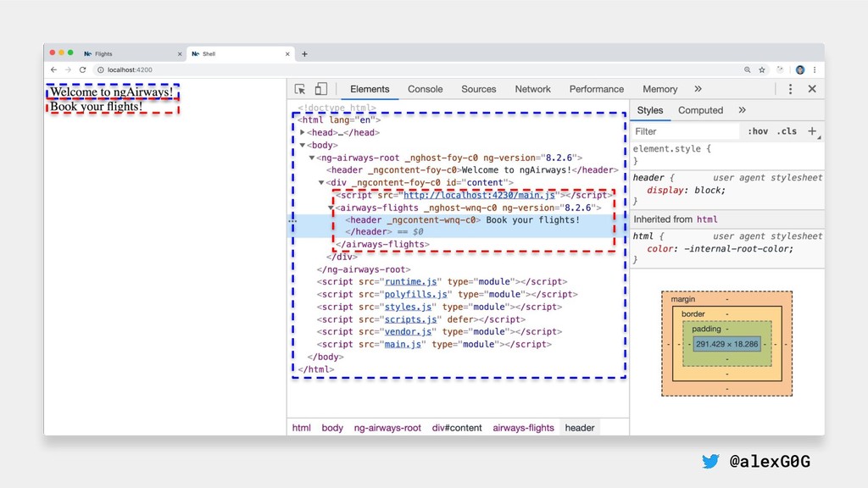
Task: Click the styles Filter input field
Action: tap(685, 131)
